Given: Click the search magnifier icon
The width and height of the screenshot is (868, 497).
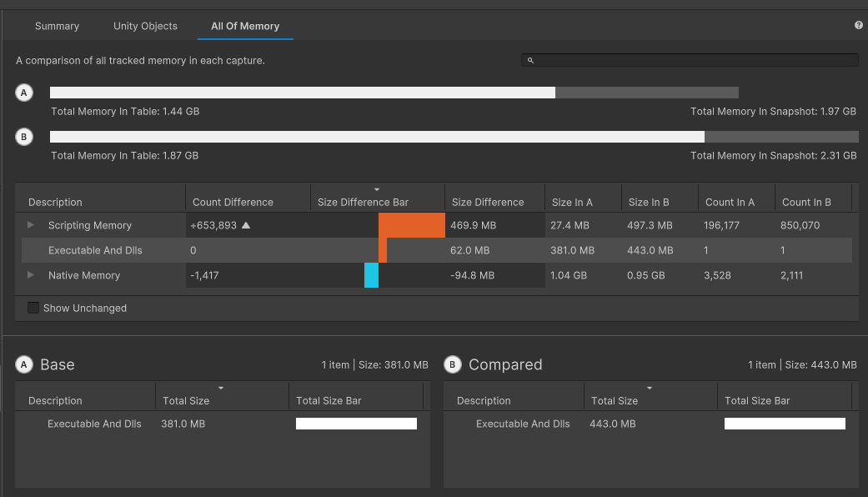Looking at the screenshot, I should (x=531, y=60).
